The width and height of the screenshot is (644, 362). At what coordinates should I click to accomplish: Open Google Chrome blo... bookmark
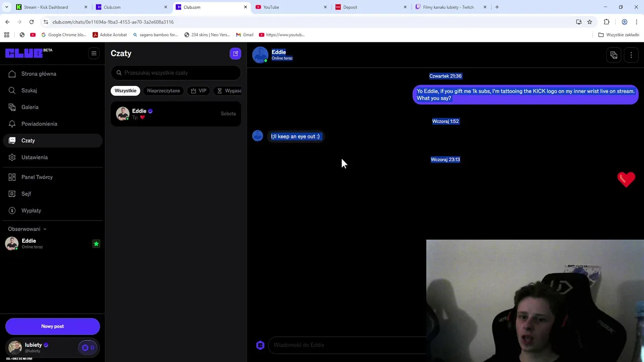click(x=63, y=35)
